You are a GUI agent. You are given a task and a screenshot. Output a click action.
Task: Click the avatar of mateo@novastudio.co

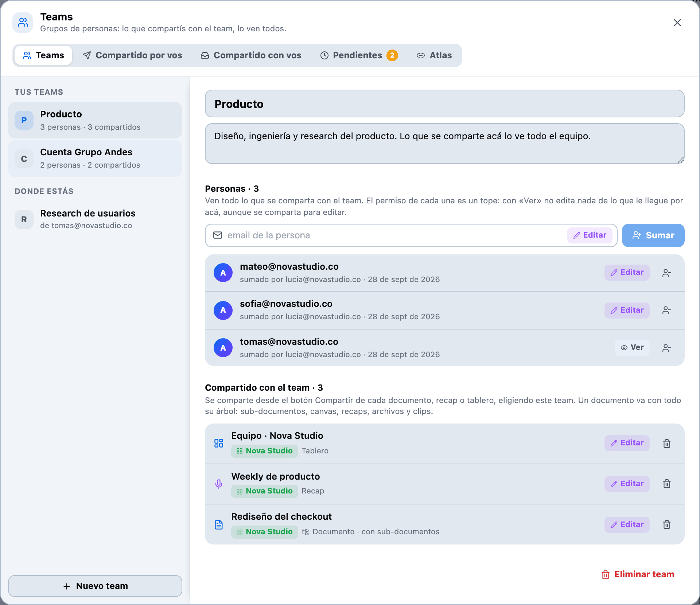tap(223, 273)
